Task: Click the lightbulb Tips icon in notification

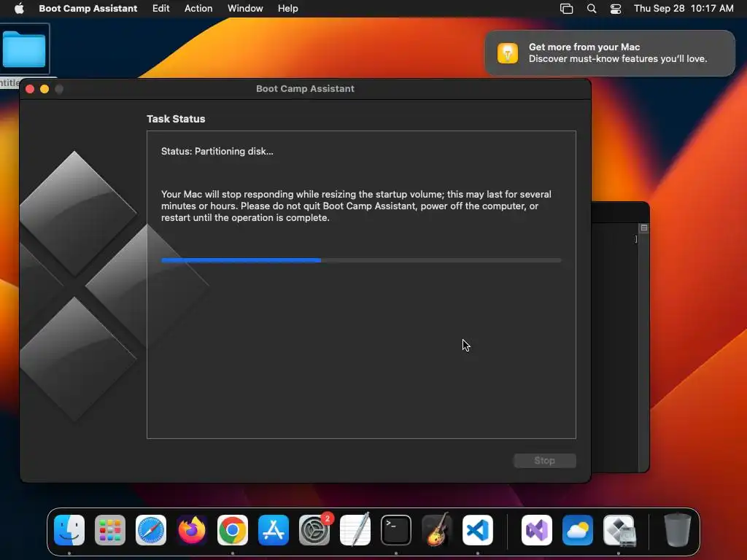Action: [508, 52]
